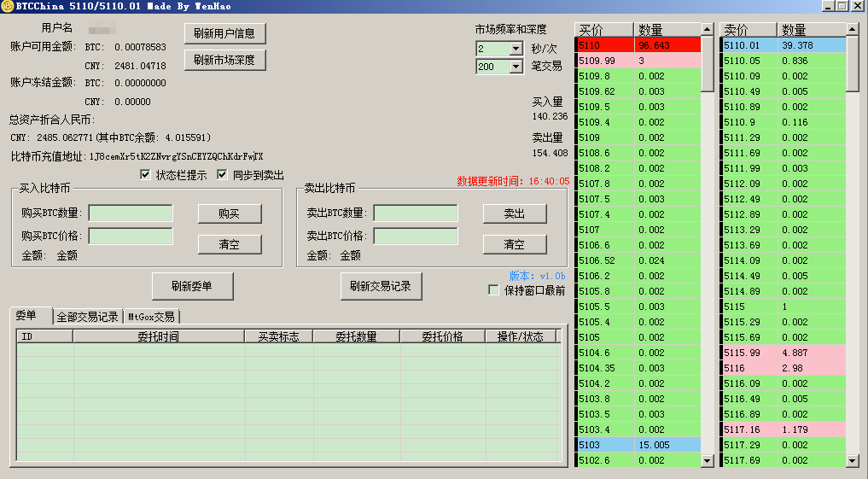Open the 秒/次 refresh frequency dropdown
868x479 pixels.
point(516,49)
